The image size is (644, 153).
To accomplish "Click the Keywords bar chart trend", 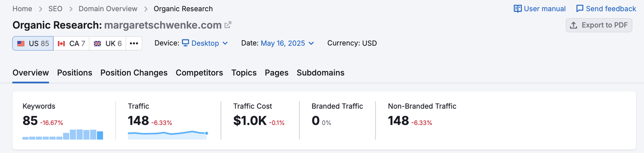I will pyautogui.click(x=63, y=134).
